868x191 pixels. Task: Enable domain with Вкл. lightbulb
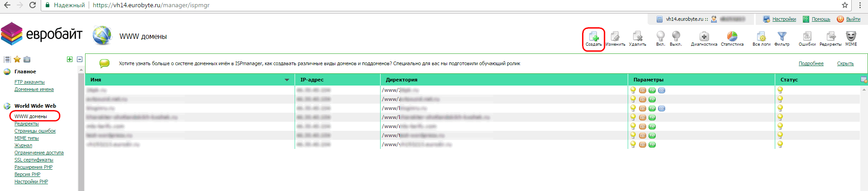pyautogui.click(x=660, y=37)
